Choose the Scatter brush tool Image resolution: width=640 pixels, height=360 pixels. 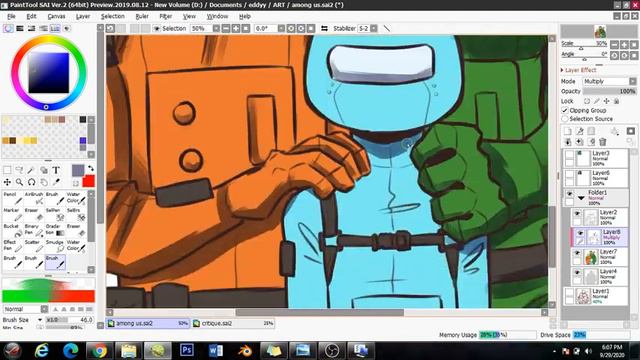click(x=34, y=246)
